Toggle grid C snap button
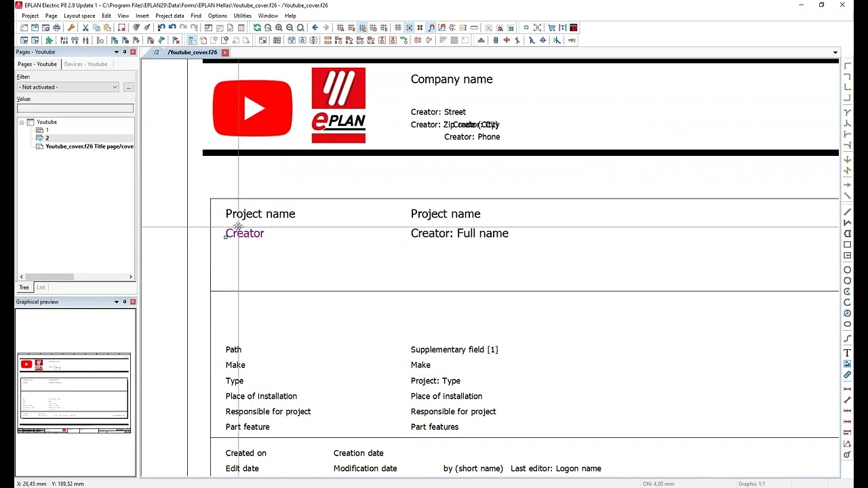 [362, 28]
